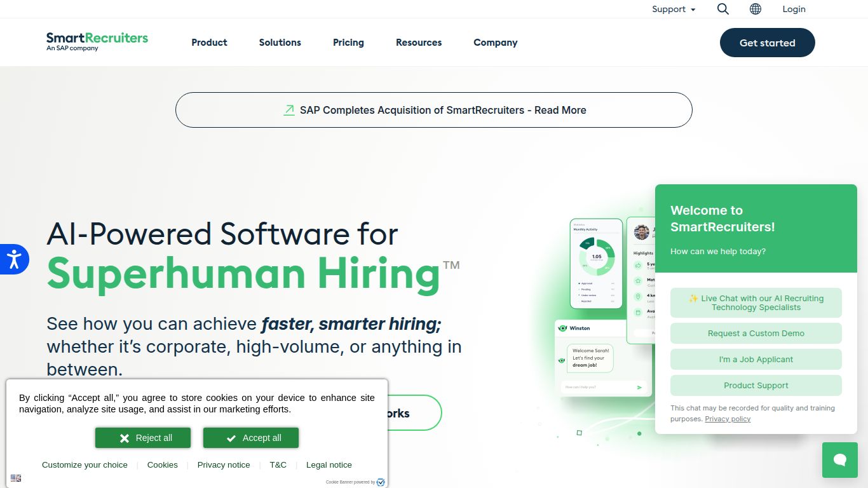Open the Solutions navigation dropdown
Image resolution: width=868 pixels, height=488 pixels.
click(x=280, y=43)
